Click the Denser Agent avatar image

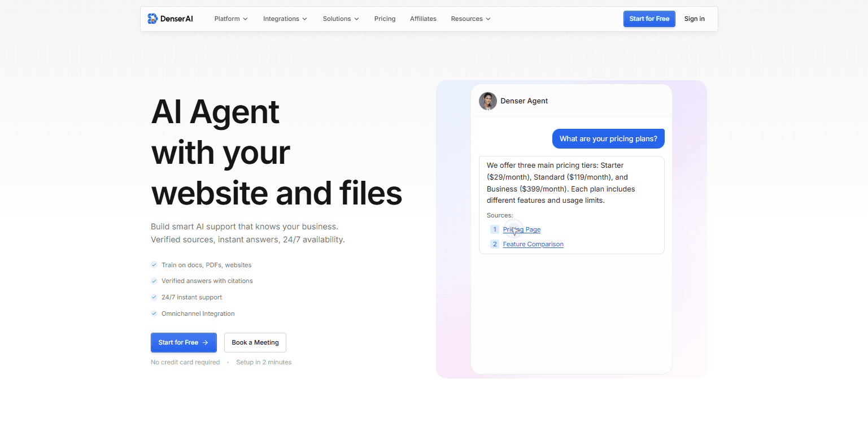point(487,101)
